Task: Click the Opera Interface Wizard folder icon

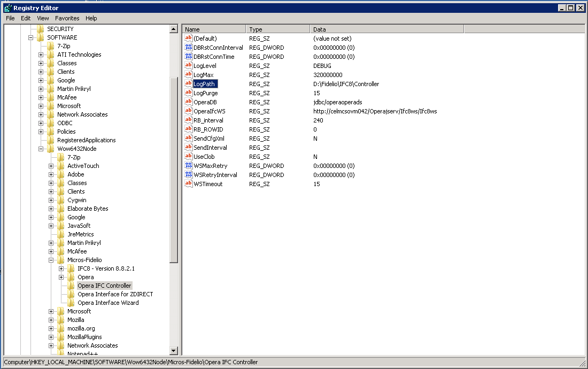Action: tap(71, 303)
